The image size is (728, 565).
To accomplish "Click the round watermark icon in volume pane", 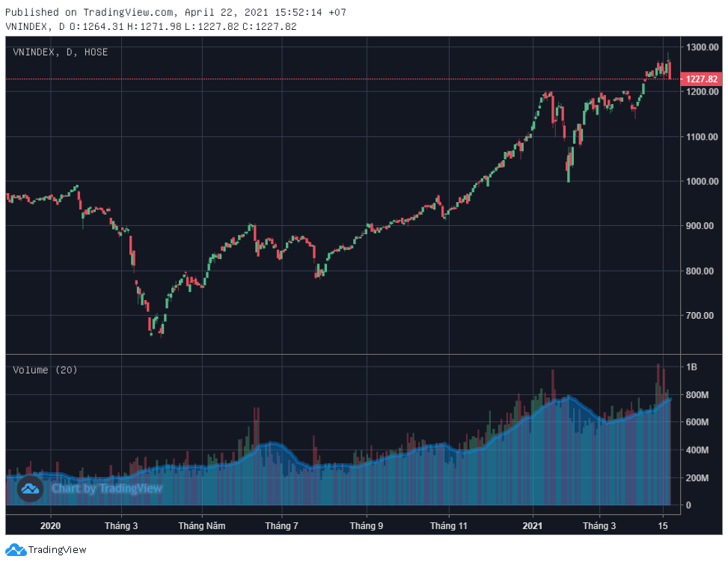I will (x=29, y=489).
